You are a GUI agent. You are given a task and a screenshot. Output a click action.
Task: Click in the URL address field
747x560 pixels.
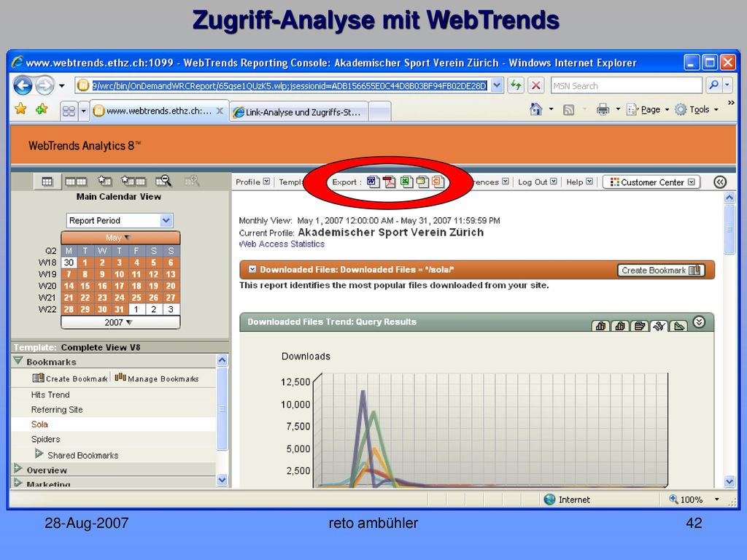(x=289, y=86)
